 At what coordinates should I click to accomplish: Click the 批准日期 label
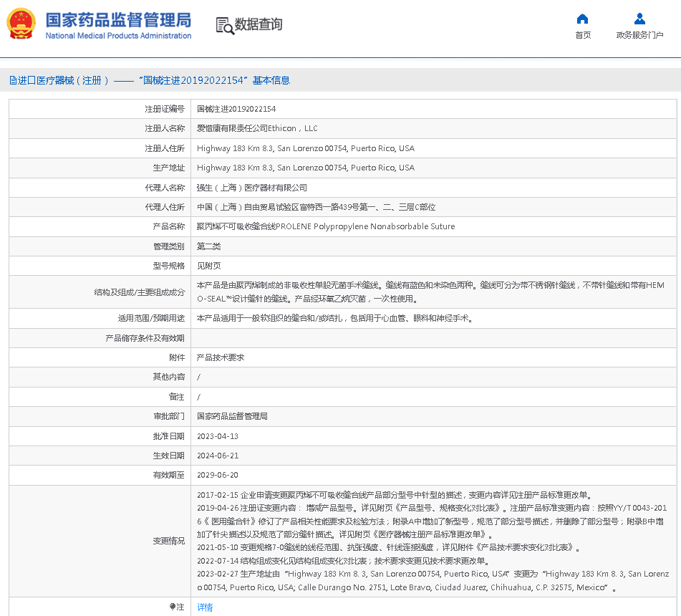pos(168,436)
